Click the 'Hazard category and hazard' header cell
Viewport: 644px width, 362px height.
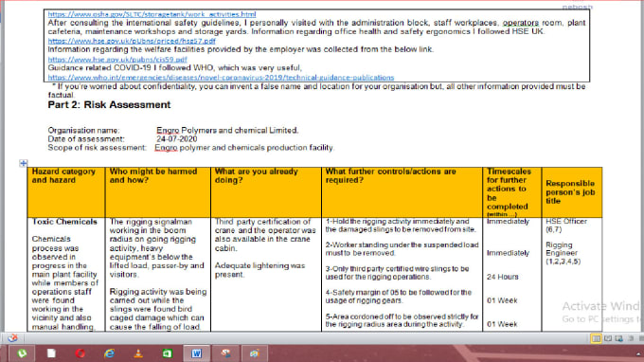(66, 192)
